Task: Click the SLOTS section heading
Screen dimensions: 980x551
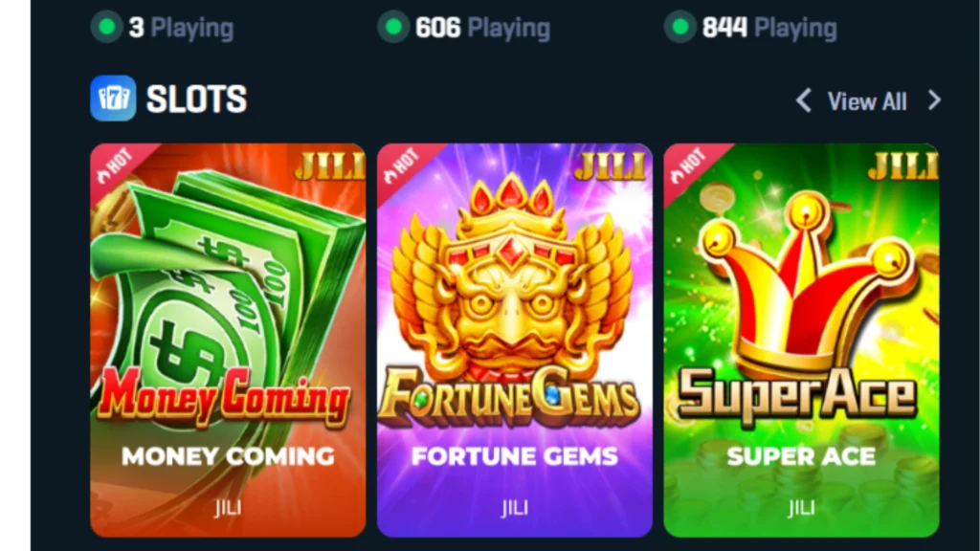Action: click(x=197, y=99)
